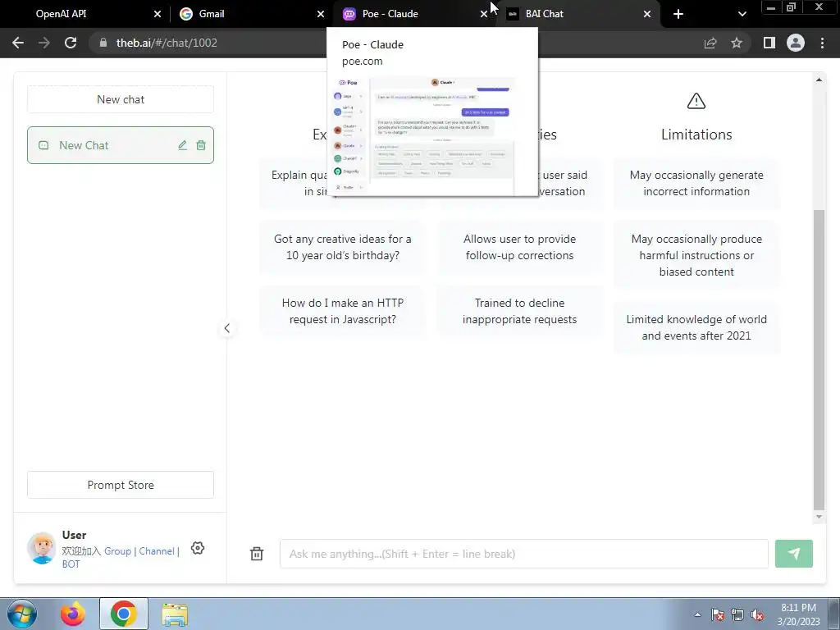Click the New chat button in sidebar

pyautogui.click(x=121, y=99)
